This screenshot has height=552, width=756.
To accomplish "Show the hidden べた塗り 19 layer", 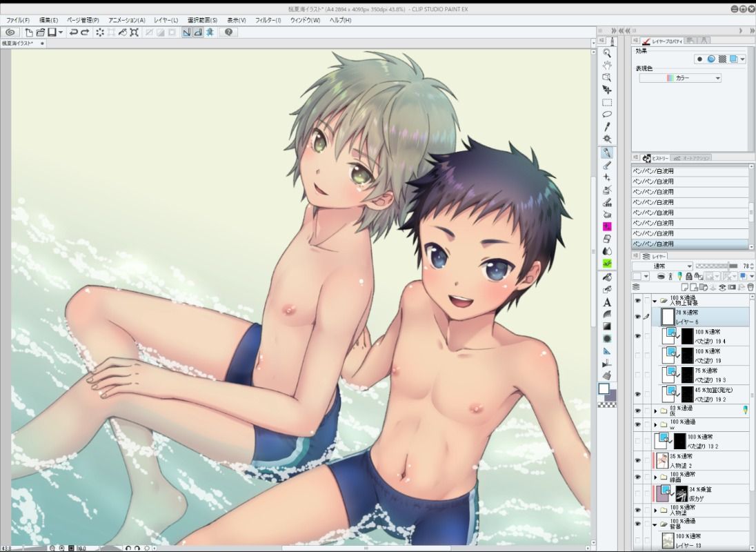I will point(637,355).
